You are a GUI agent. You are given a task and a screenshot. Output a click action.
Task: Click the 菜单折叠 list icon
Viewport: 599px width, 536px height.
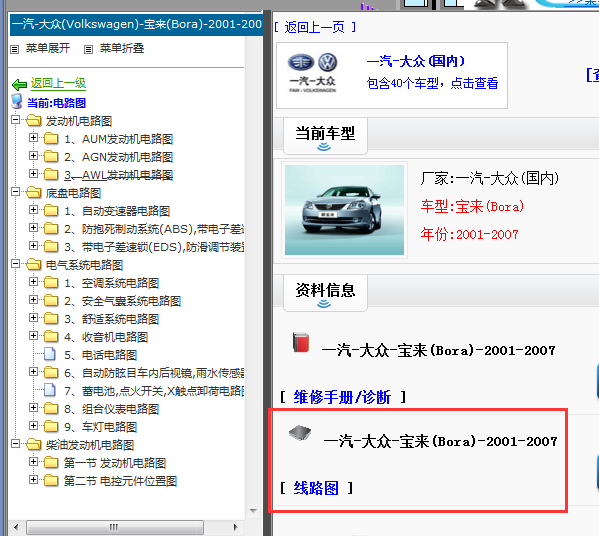coord(88,49)
